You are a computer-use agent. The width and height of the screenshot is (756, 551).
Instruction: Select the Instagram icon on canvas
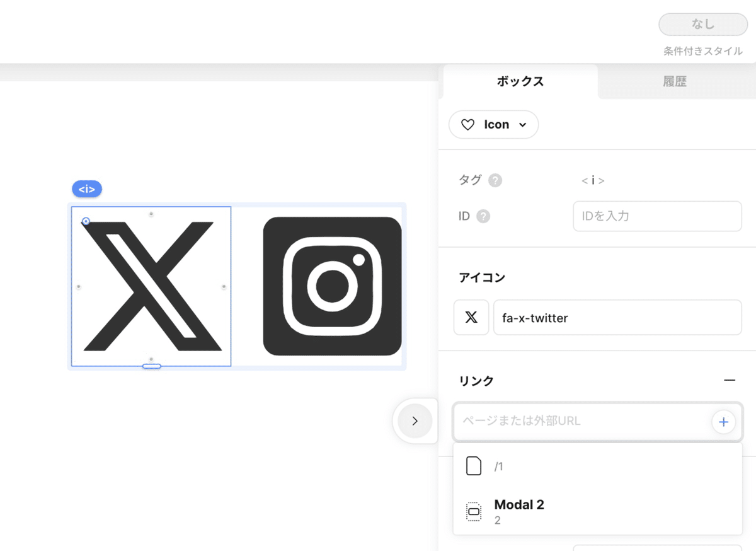(x=332, y=286)
